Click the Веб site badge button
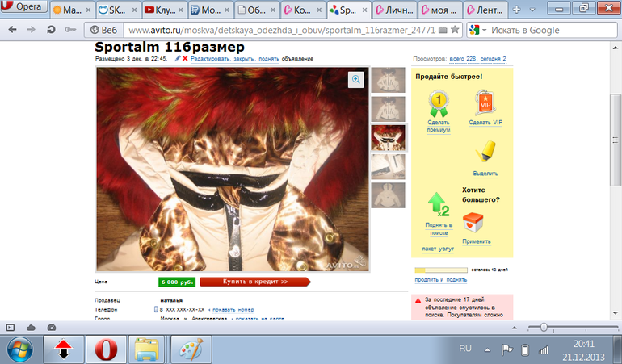622x364 pixels. pyautogui.click(x=103, y=30)
